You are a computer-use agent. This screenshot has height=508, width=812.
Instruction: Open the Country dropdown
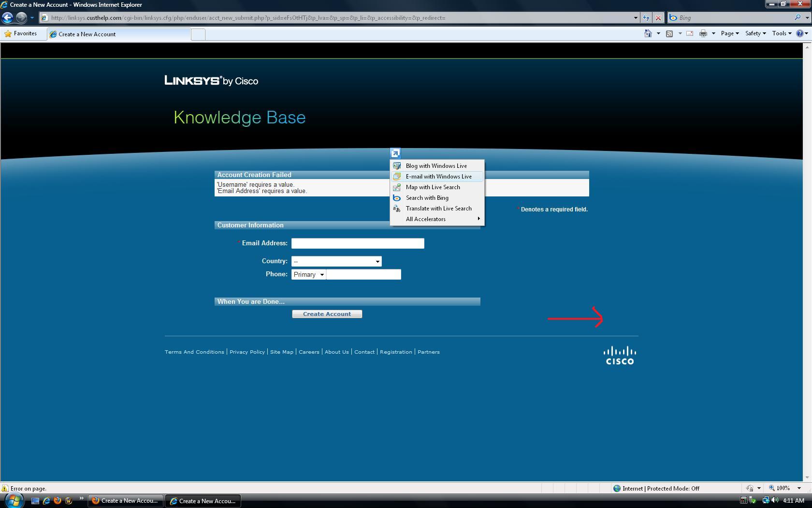pyautogui.click(x=336, y=261)
